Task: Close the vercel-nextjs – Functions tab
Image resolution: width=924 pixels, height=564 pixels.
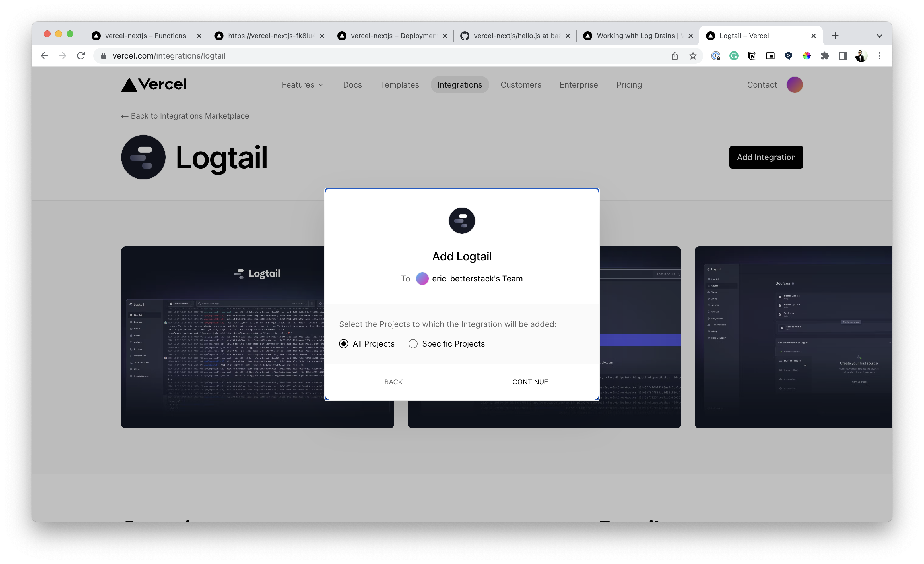Action: [199, 36]
